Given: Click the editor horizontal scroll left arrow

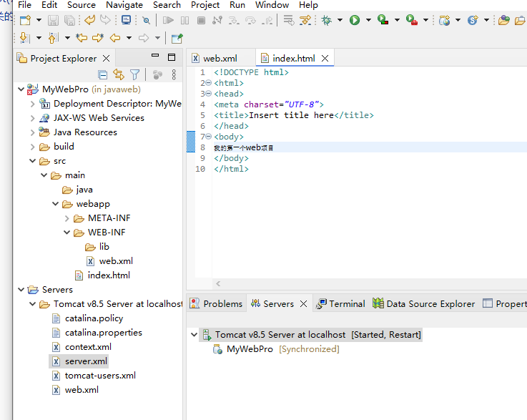Looking at the screenshot, I should (218, 284).
